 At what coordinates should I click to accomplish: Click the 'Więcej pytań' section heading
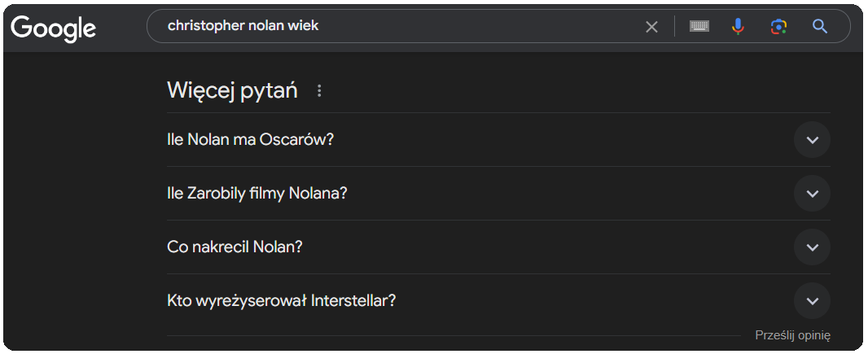[x=232, y=90]
